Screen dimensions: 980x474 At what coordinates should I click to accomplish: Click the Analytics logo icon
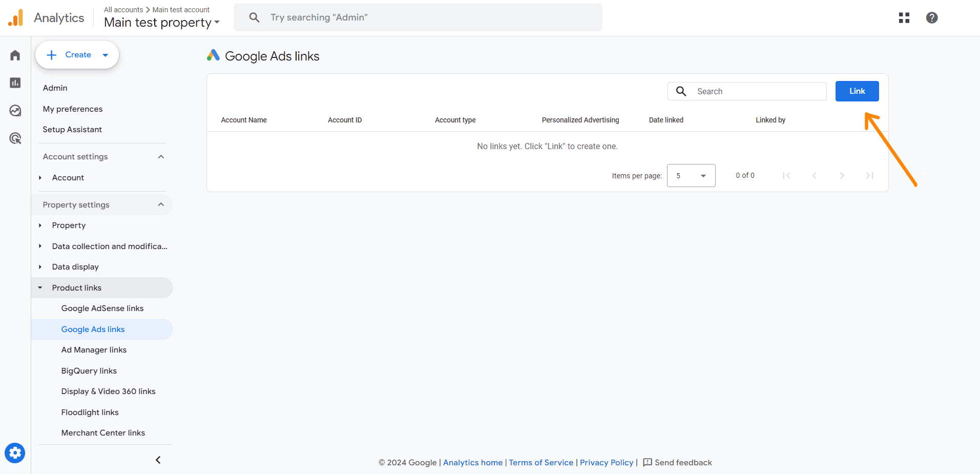tap(16, 17)
